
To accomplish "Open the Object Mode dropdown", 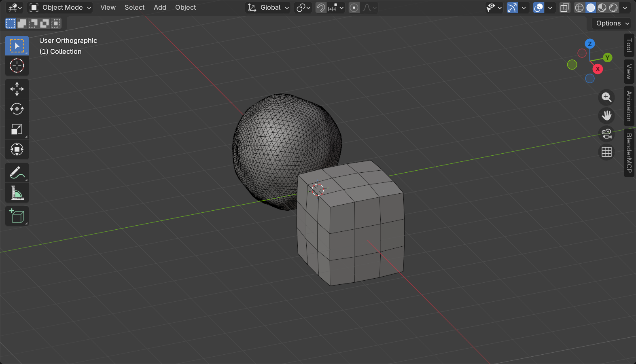I will [x=60, y=8].
